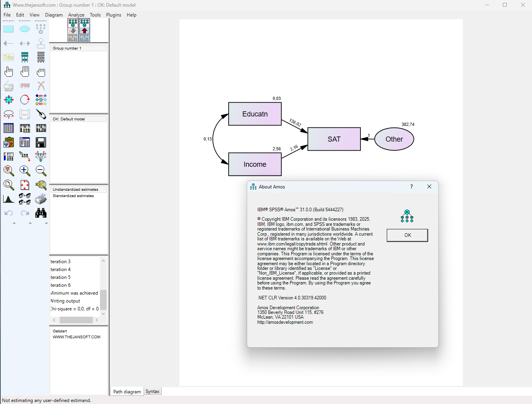Select the Duplicate objects copier tool

point(9,86)
